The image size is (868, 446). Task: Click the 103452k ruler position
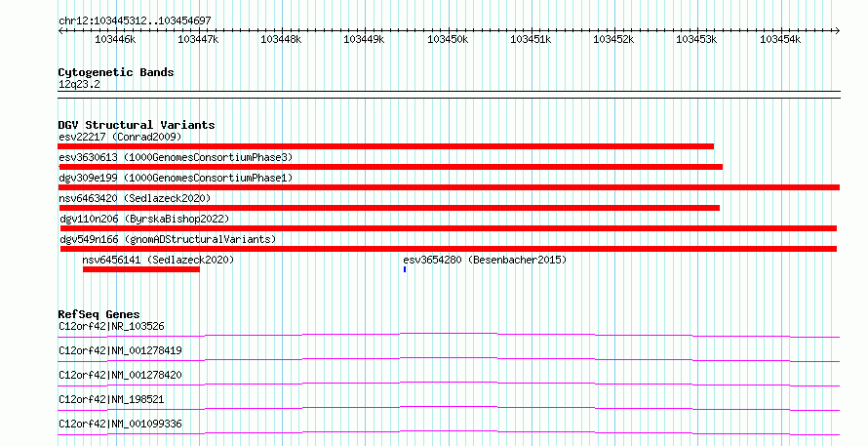pyautogui.click(x=613, y=40)
